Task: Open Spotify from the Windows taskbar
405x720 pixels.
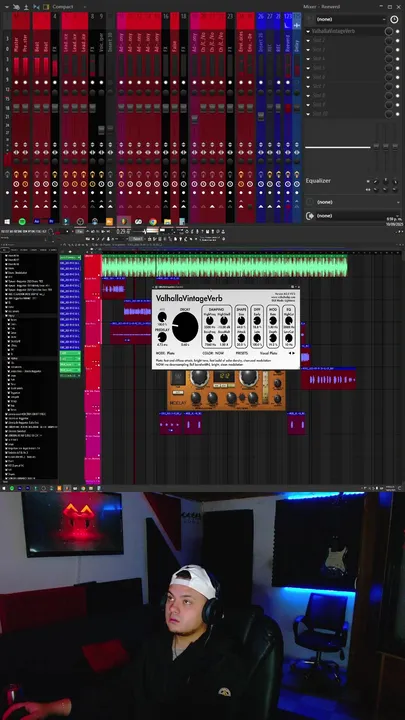Action: (x=22, y=221)
